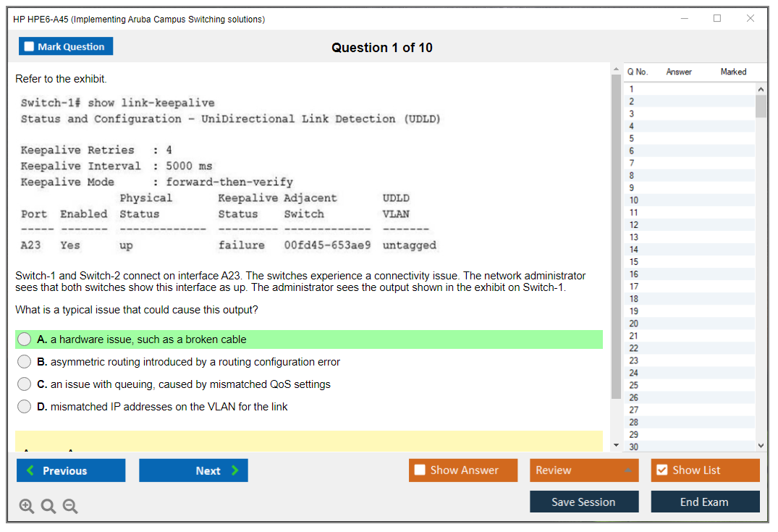The image size is (778, 532).
Task: Uncheck the Show List checkbox
Action: 661,470
